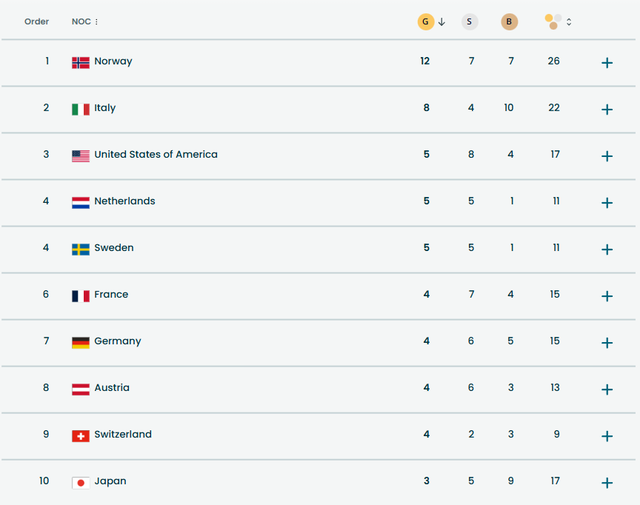The image size is (640, 505).
Task: Open the France country link
Action: (111, 295)
